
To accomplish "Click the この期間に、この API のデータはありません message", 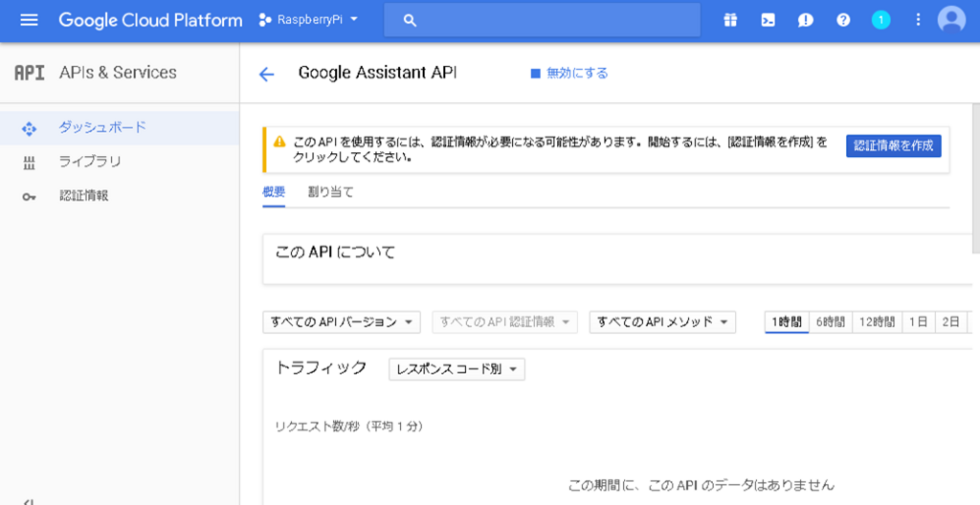I will [x=702, y=485].
